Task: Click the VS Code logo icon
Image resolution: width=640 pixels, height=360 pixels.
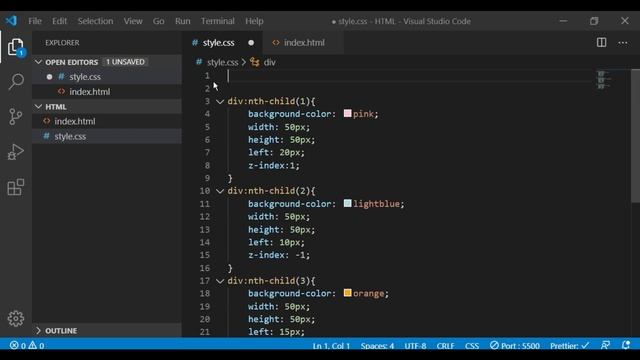Action: point(11,20)
